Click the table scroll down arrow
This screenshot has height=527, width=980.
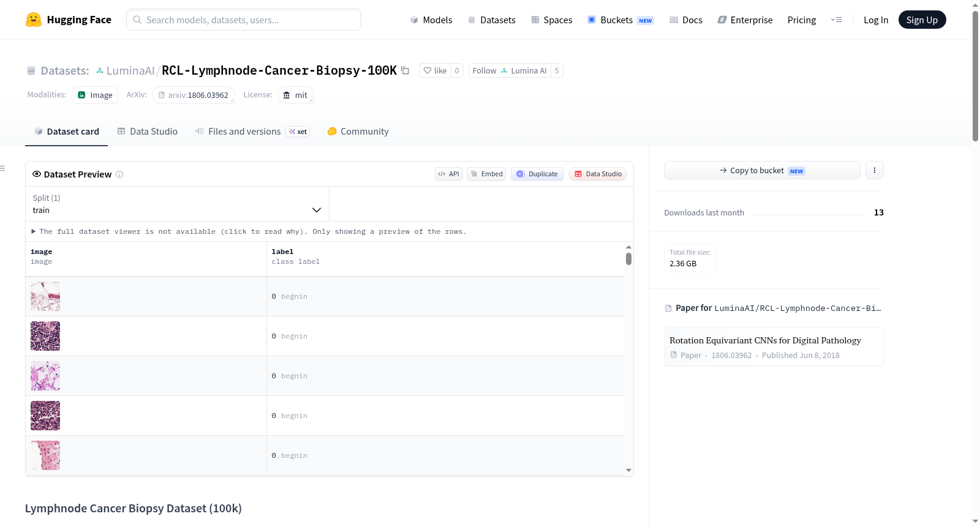[x=628, y=471]
